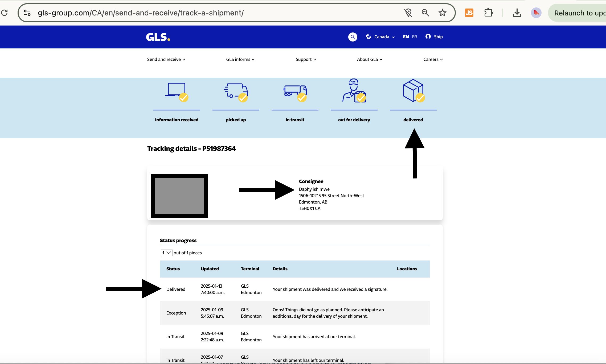Reload the page with the refresh icon
Image resolution: width=606 pixels, height=364 pixels.
coord(5,13)
